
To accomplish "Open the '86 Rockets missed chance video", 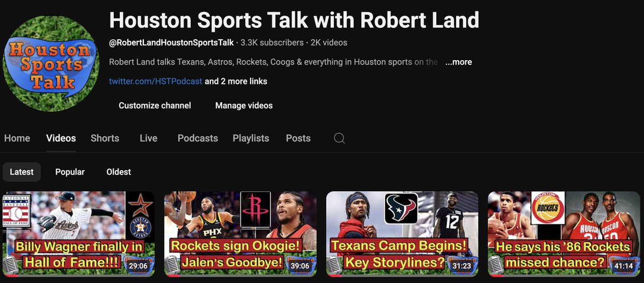I will 564,234.
